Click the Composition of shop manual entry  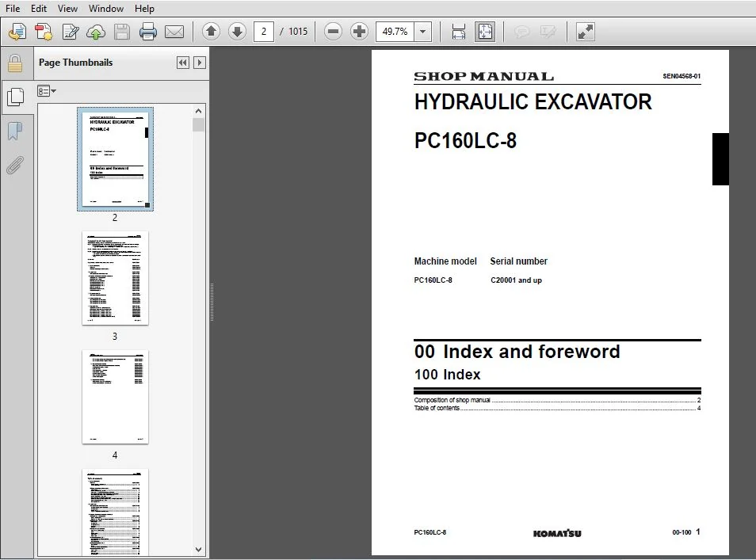pyautogui.click(x=557, y=400)
